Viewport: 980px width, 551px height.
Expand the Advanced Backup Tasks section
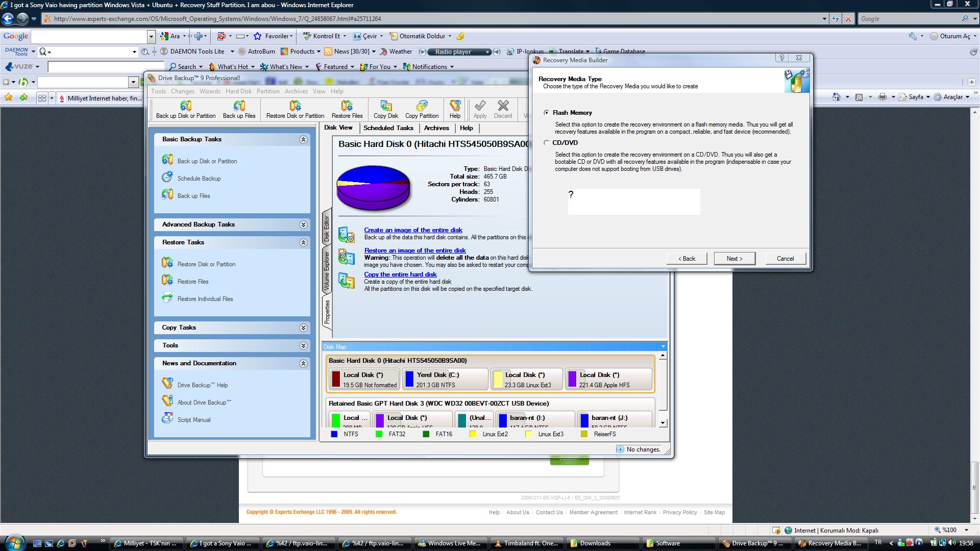click(304, 224)
